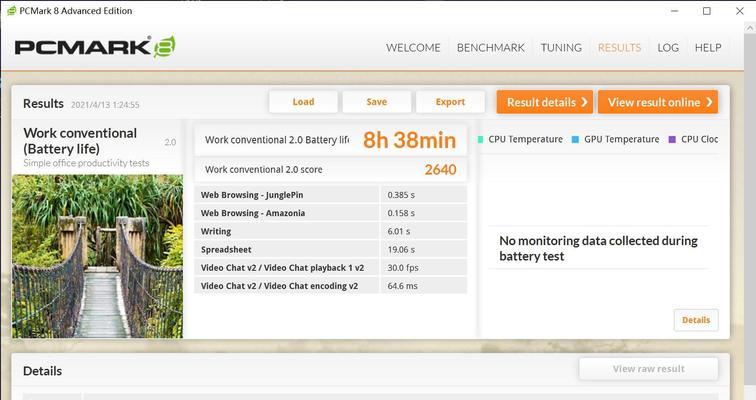This screenshot has width=756, height=400.
Task: Select the Web Browsing - JunglePin row
Action: [331, 195]
